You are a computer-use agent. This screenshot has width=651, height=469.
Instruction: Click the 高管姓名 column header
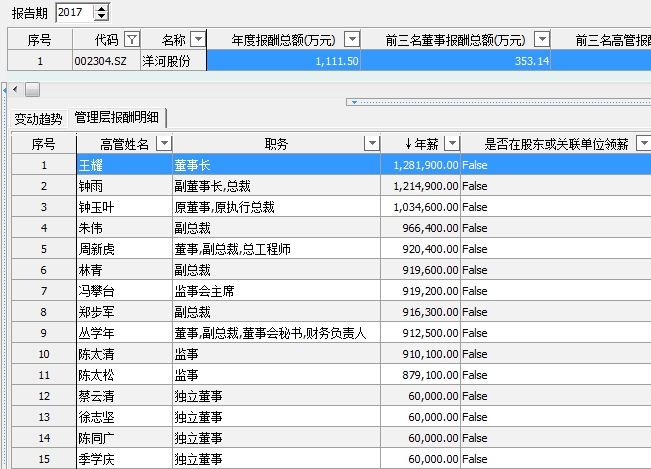(125, 144)
